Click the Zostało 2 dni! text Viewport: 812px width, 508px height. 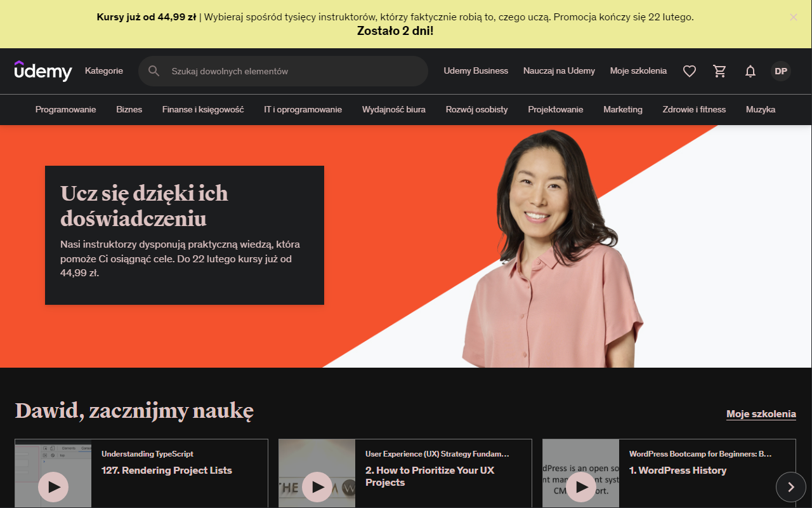[395, 30]
